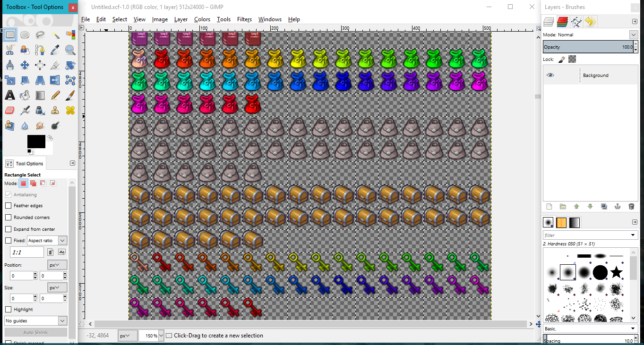Select the Pencil tool
This screenshot has width=644, height=345.
tap(55, 95)
